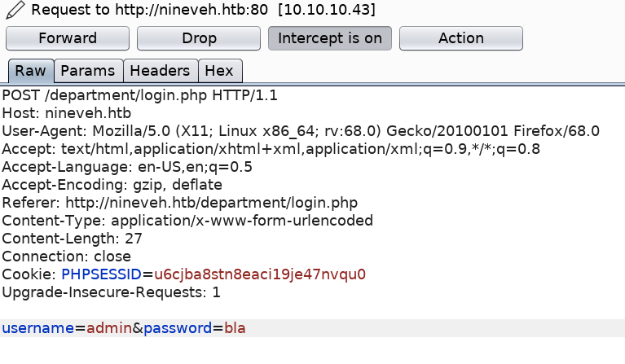Click the Referer header line

click(179, 203)
